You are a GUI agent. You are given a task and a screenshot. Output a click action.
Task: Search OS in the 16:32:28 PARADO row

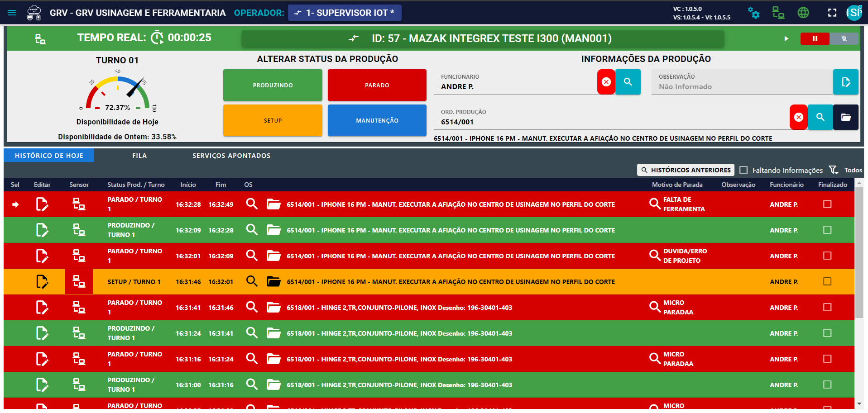pos(252,204)
